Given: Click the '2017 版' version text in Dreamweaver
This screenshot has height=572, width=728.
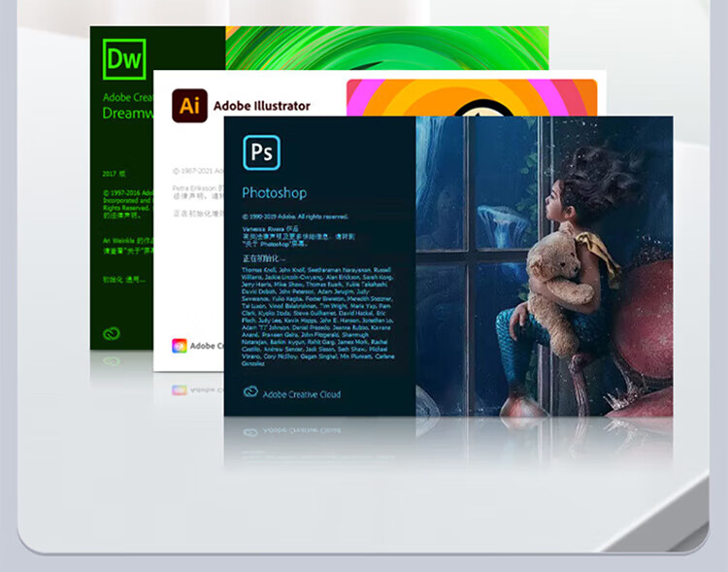Looking at the screenshot, I should point(115,174).
